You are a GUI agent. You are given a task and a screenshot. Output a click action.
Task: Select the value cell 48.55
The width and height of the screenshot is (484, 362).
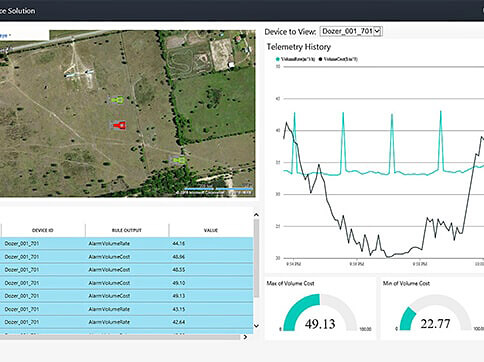point(179,270)
